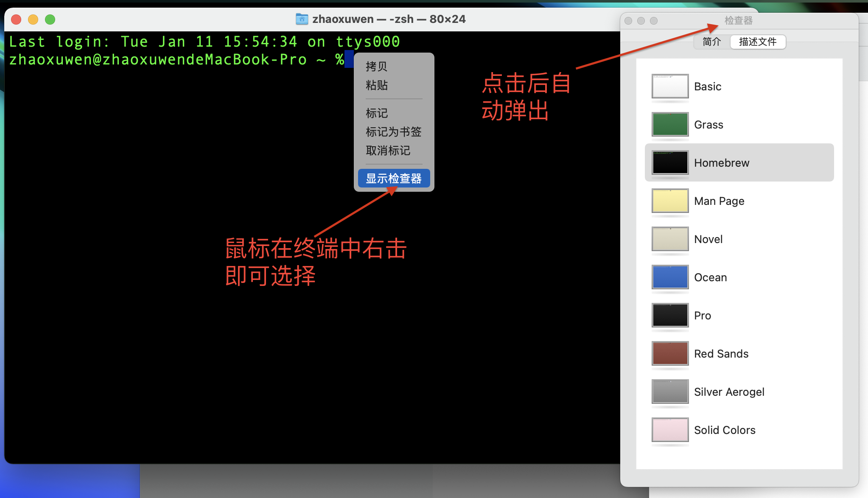Viewport: 868px width, 498px height.
Task: Choose the Man Page theme preview
Action: [669, 201]
